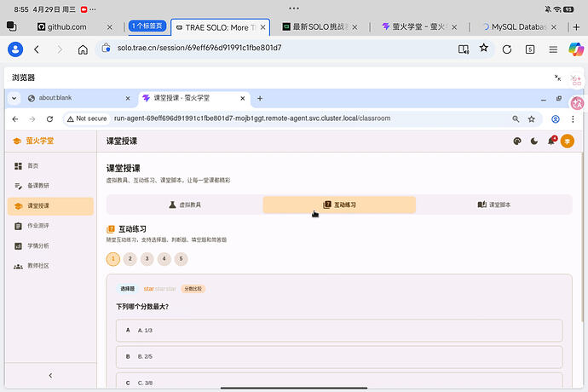Click the Not secure warning badge
Image resolution: width=588 pixels, height=392 pixels.
(87, 118)
